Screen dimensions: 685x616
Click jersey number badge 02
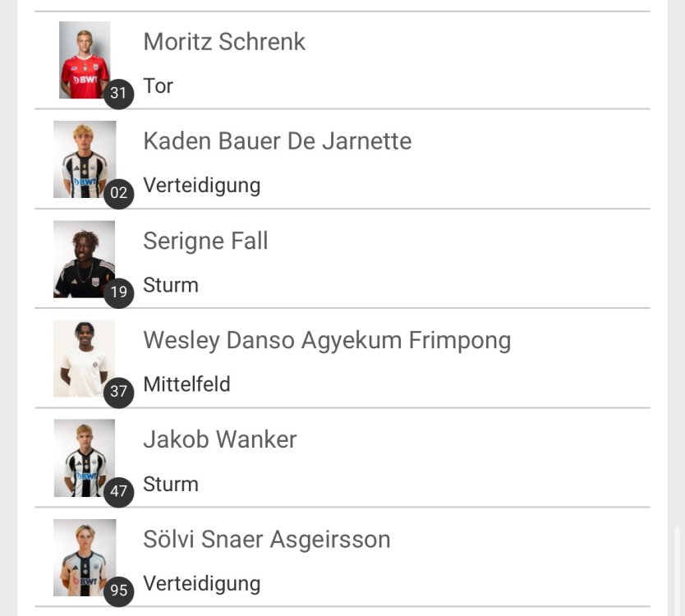click(119, 193)
